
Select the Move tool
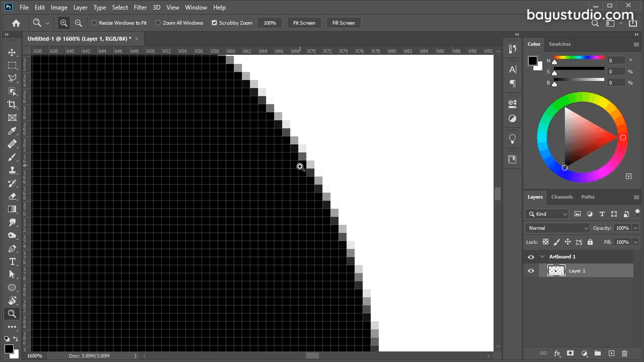(x=12, y=52)
